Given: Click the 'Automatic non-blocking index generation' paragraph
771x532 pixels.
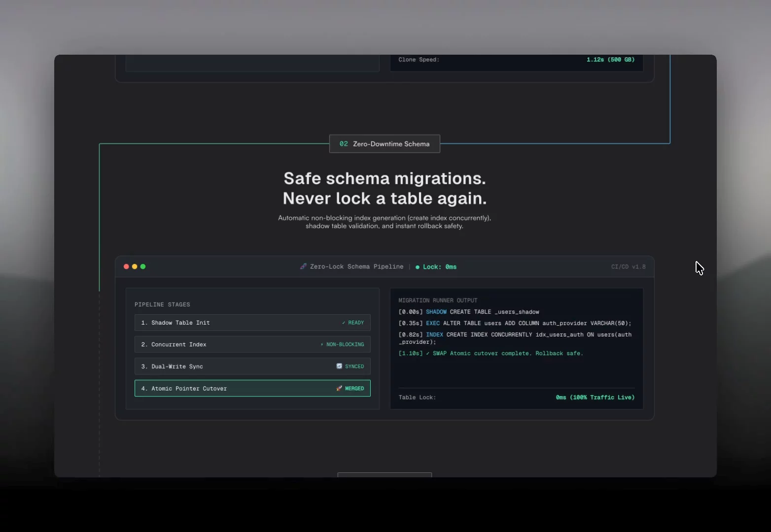Looking at the screenshot, I should tap(385, 222).
